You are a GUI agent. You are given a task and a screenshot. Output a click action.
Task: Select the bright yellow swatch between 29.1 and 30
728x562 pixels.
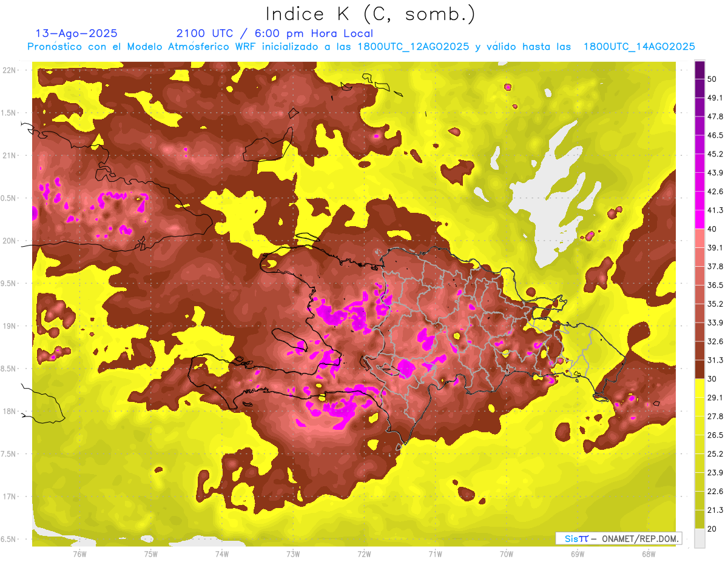pyautogui.click(x=699, y=389)
